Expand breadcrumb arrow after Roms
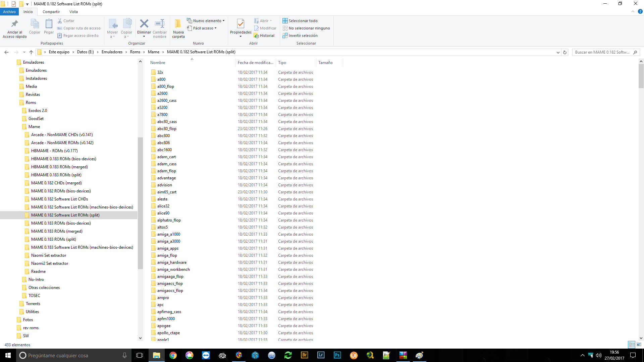The width and height of the screenshot is (644, 362). point(144,52)
